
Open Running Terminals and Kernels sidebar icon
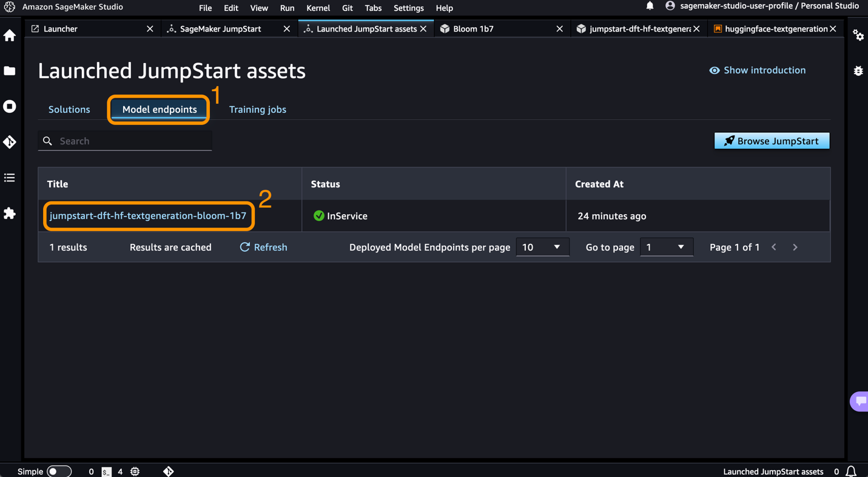click(10, 106)
